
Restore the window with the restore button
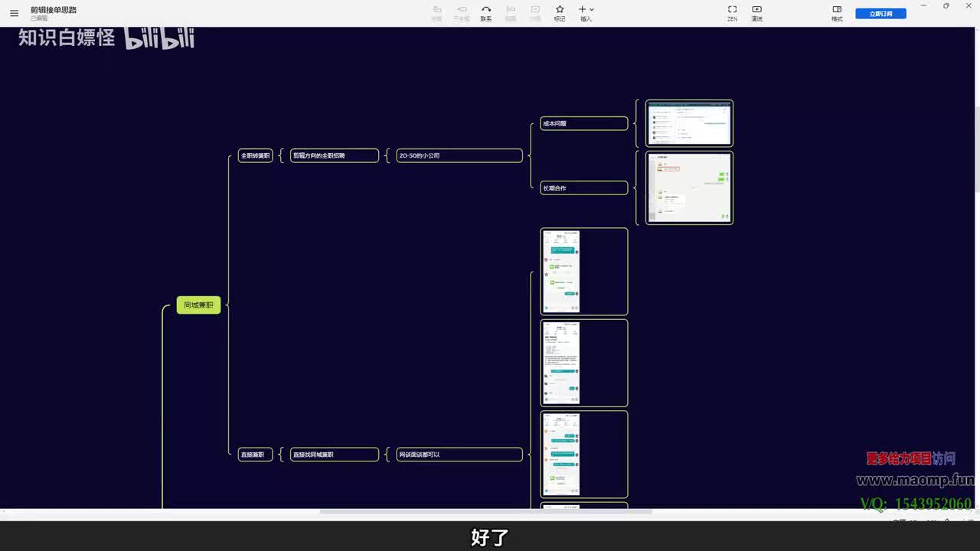pyautogui.click(x=946, y=6)
